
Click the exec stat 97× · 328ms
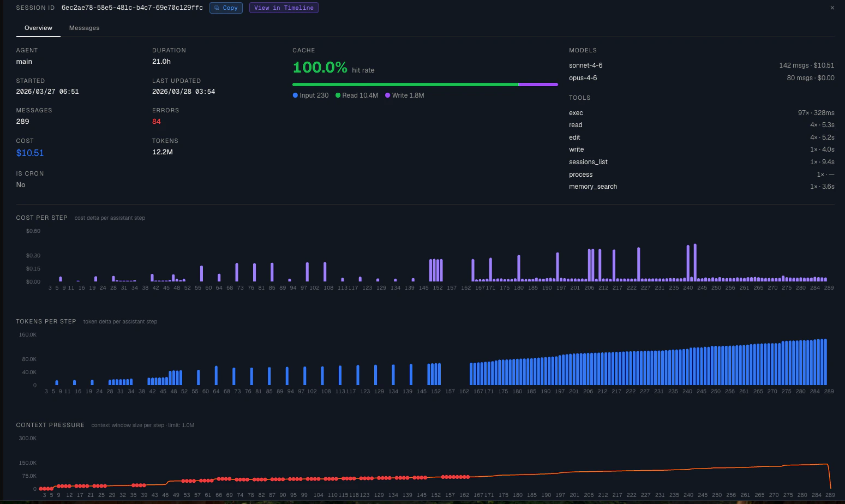click(x=816, y=113)
